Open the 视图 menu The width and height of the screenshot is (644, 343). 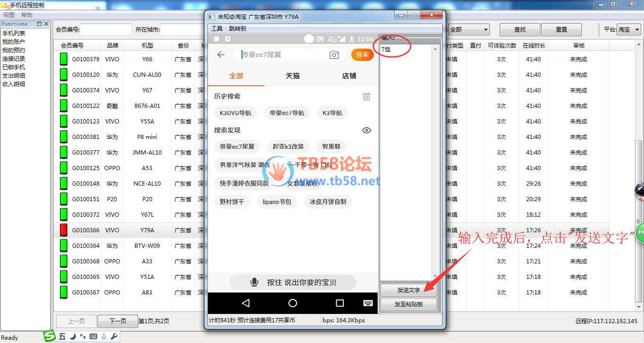[x=8, y=15]
